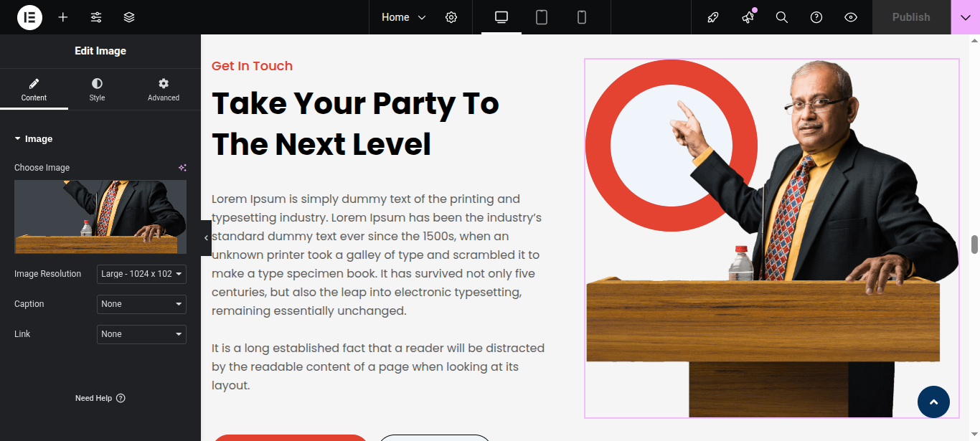
Task: Open page settings gear icon
Action: tap(451, 17)
